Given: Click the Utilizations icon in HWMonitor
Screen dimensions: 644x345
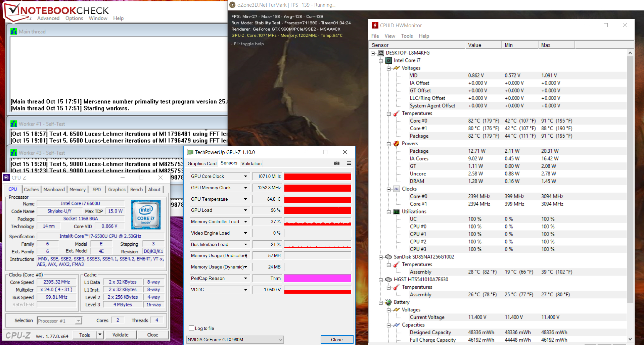Looking at the screenshot, I should [397, 211].
